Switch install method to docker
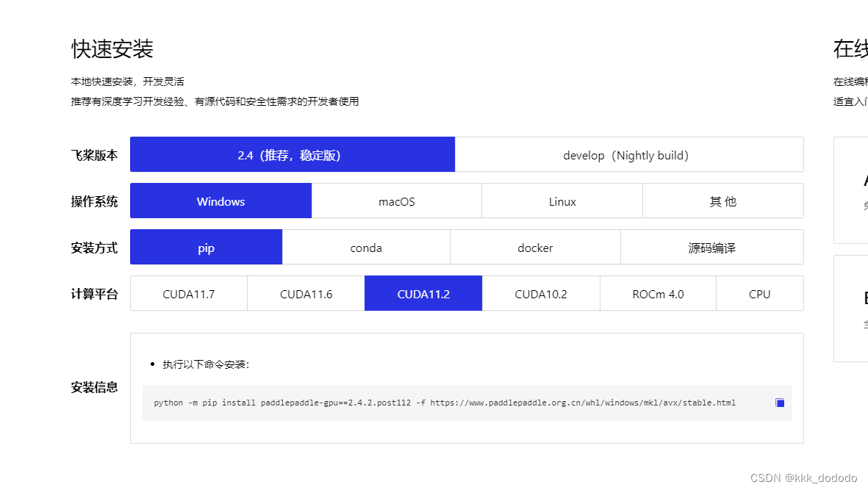Viewport: 868px width, 490px height. [x=535, y=248]
